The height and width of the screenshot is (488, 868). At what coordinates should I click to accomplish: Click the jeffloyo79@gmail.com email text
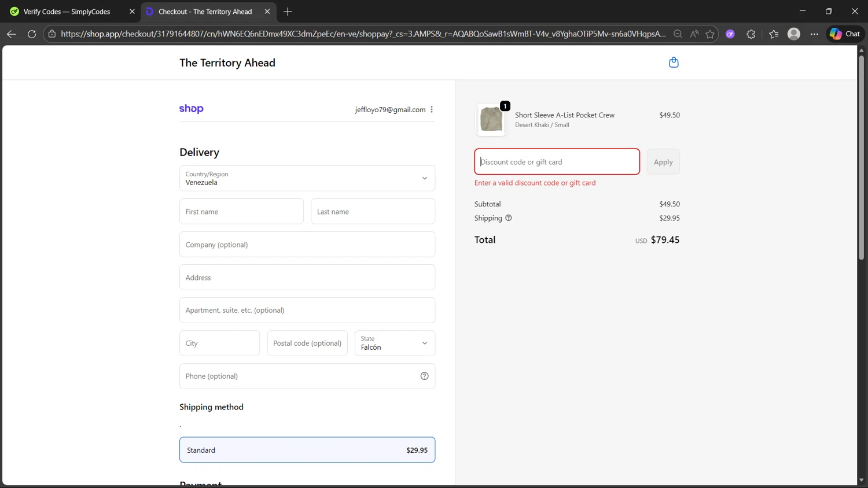point(390,109)
